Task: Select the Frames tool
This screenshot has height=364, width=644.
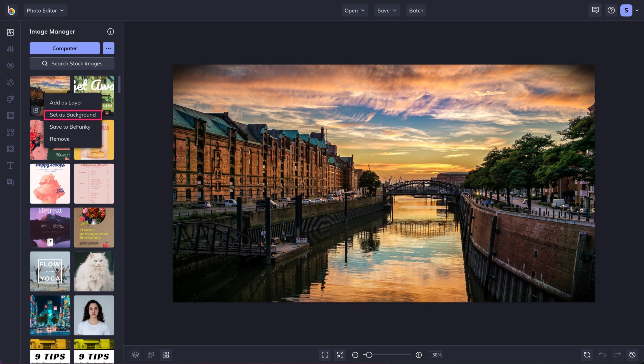Action: (10, 116)
